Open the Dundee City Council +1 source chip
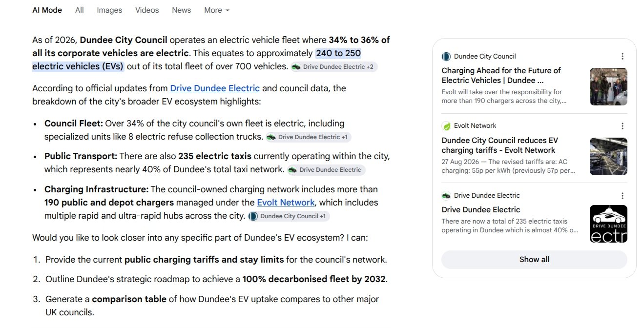644x328 pixels. tap(289, 216)
